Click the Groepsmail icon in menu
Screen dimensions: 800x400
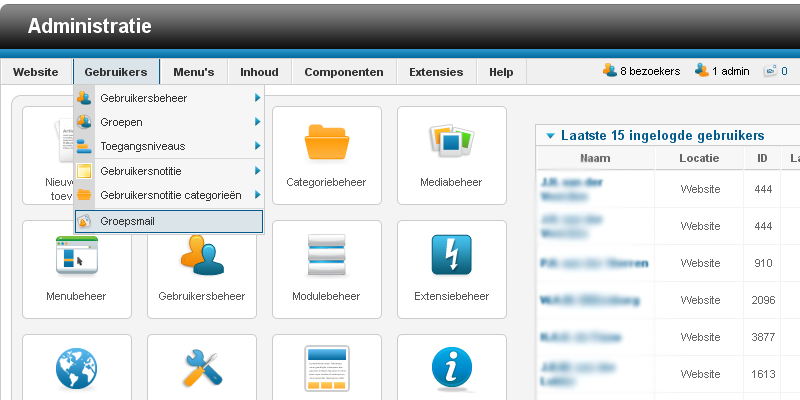point(84,221)
